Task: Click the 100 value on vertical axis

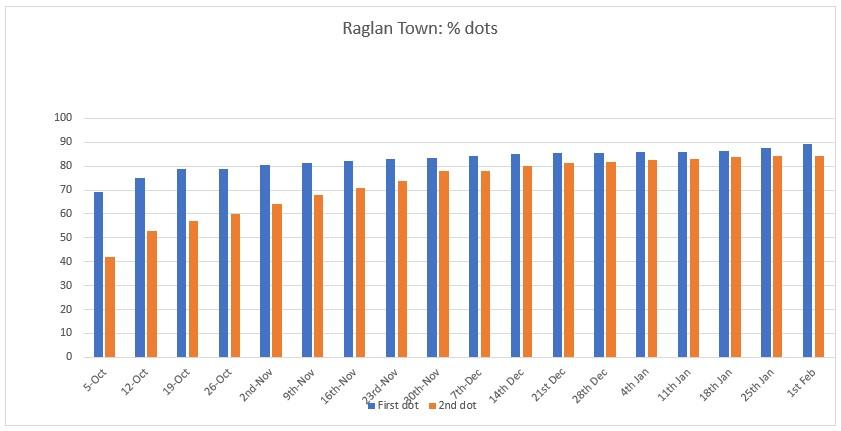Action: (x=63, y=118)
